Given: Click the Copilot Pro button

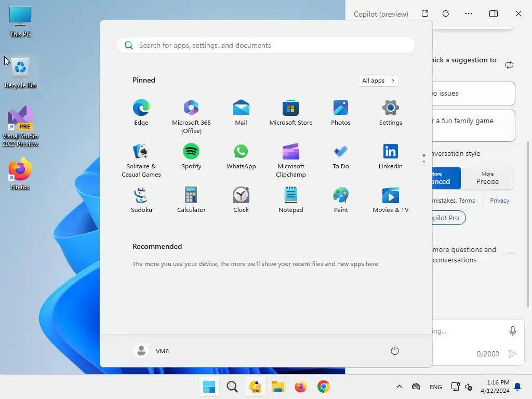Looking at the screenshot, I should [x=449, y=218].
